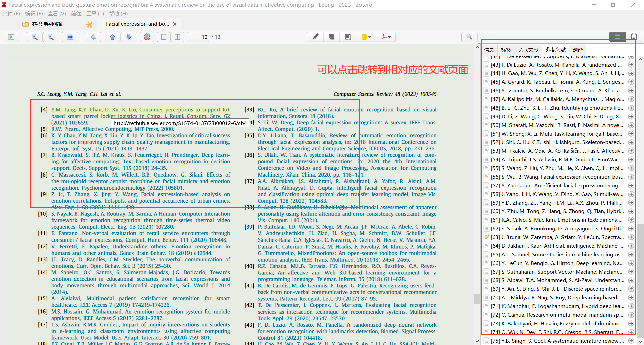Add reference [45] A. Gyrard
The image size is (644, 345).
631,82
